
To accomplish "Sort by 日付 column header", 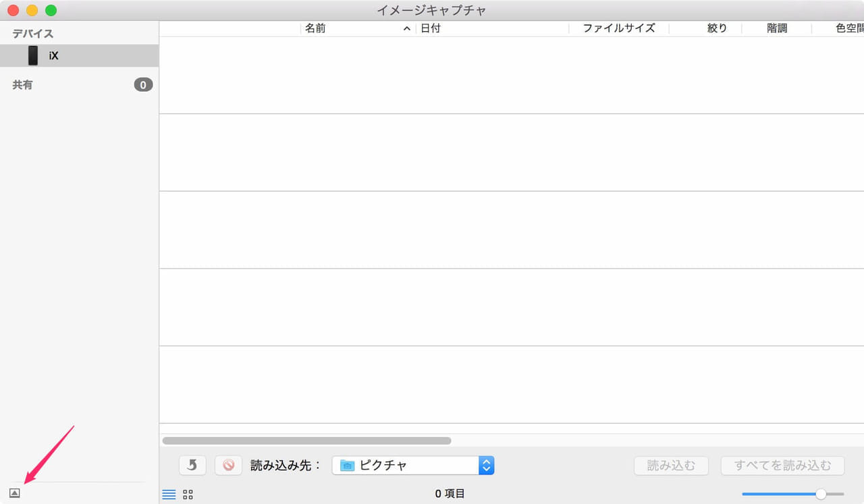I will pyautogui.click(x=431, y=28).
